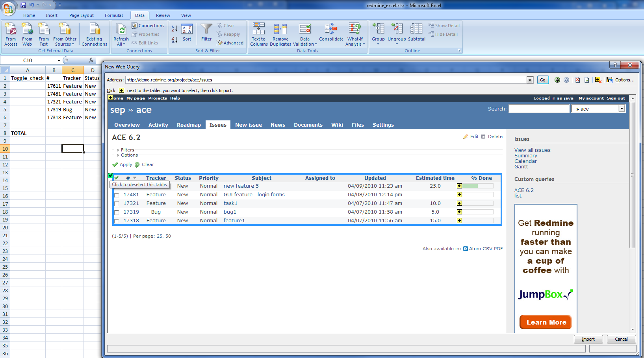
Task: Click the View all issues link
Action: [x=533, y=150]
